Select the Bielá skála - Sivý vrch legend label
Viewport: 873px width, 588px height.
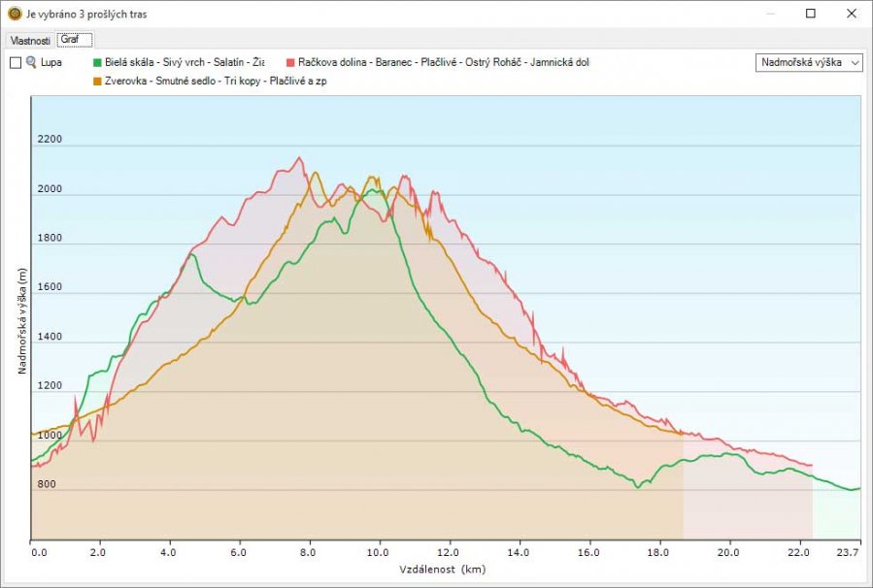185,62
